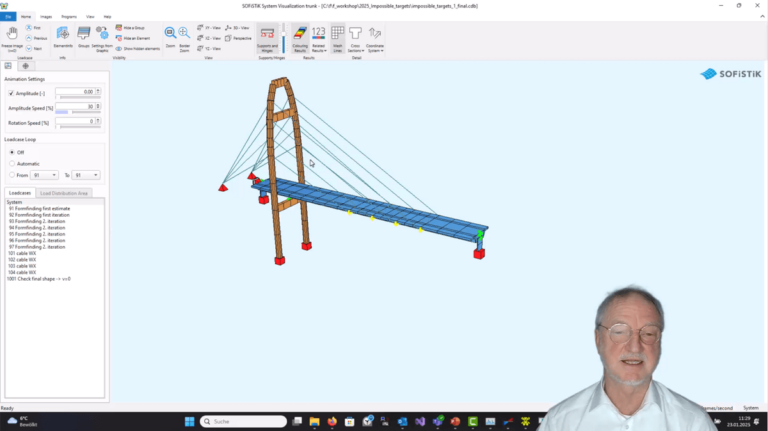Viewport: 768px width, 431px height.
Task: Toggle Supports and Hinges display
Action: (267, 39)
